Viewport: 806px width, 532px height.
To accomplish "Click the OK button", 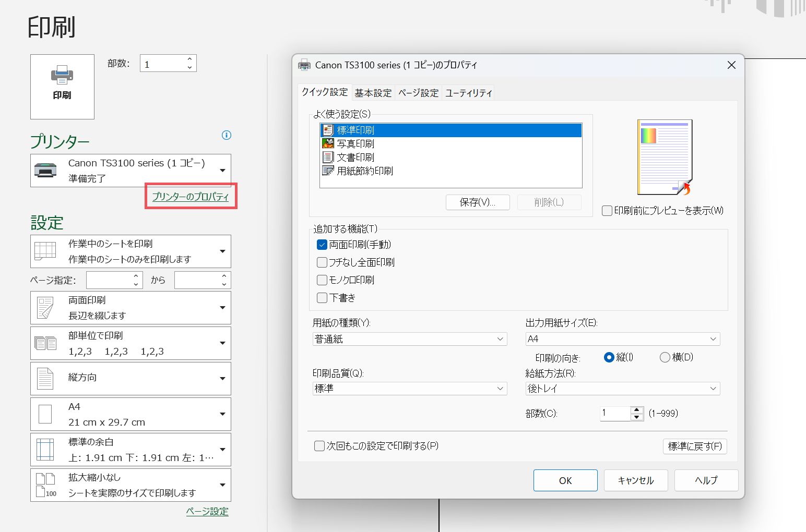I will pos(565,480).
